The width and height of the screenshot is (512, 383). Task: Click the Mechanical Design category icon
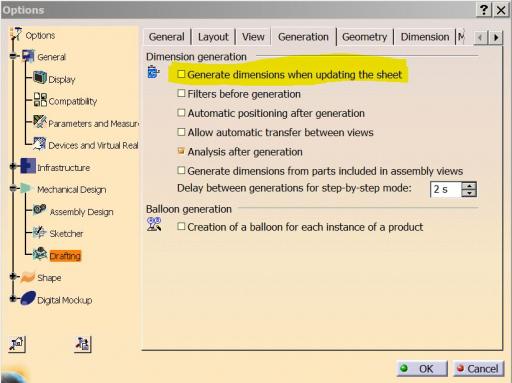click(x=26, y=188)
